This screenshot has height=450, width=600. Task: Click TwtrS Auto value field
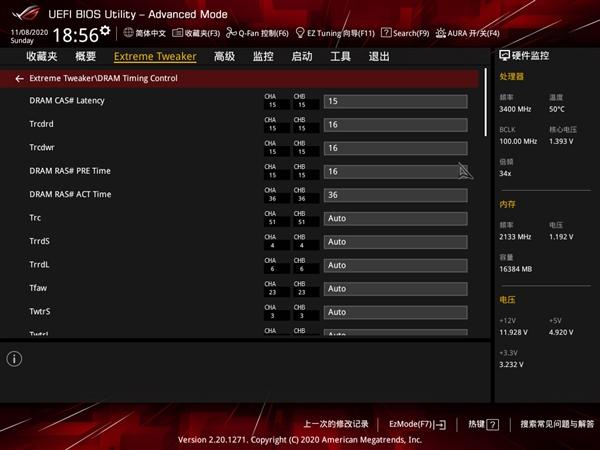pos(396,312)
